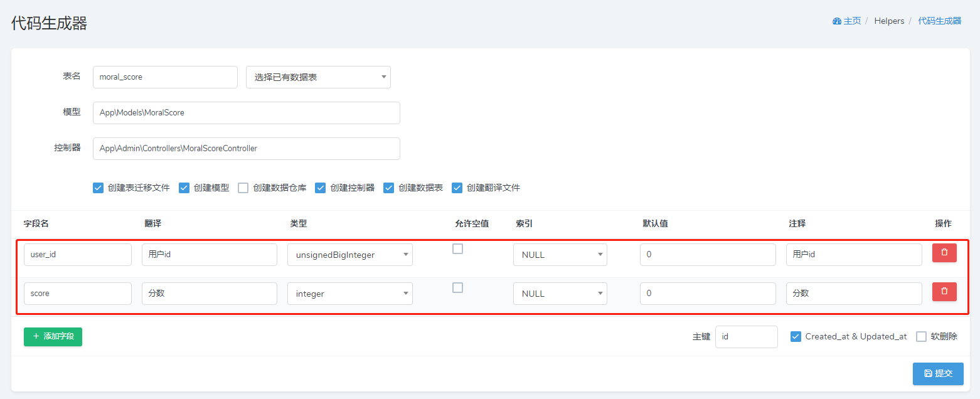The height and width of the screenshot is (399, 980).
Task: Click 分数 translation input
Action: pyautogui.click(x=210, y=294)
